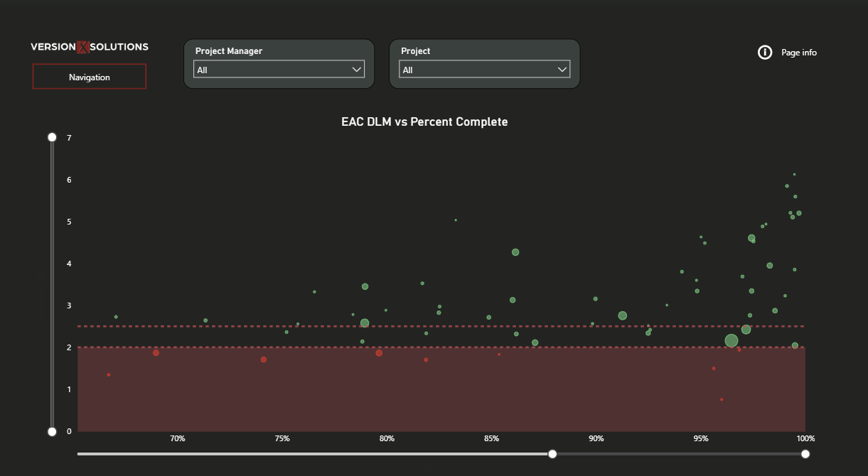Viewport: 868px width, 476px height.
Task: Click the top handle of vertical slider
Action: (x=52, y=137)
